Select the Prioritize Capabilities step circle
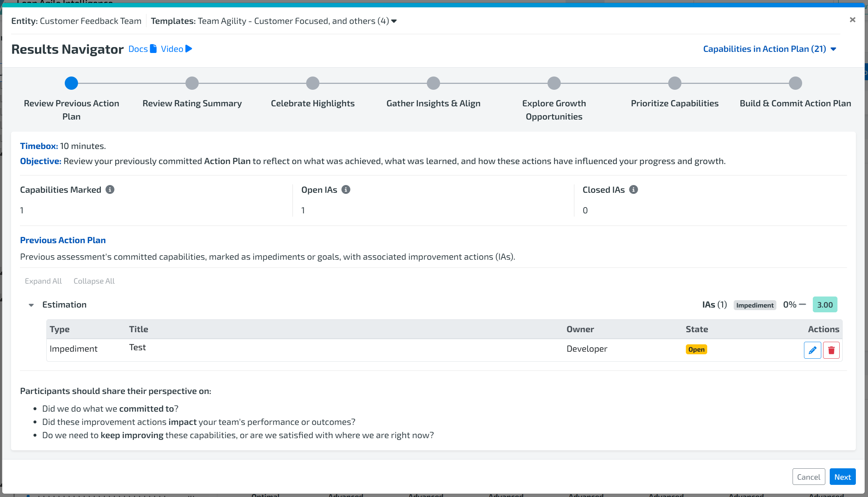This screenshot has width=868, height=497. pos(674,84)
